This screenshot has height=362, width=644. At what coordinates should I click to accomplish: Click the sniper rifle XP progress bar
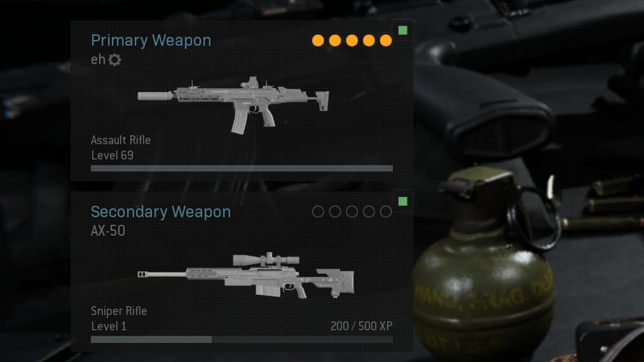(242, 339)
